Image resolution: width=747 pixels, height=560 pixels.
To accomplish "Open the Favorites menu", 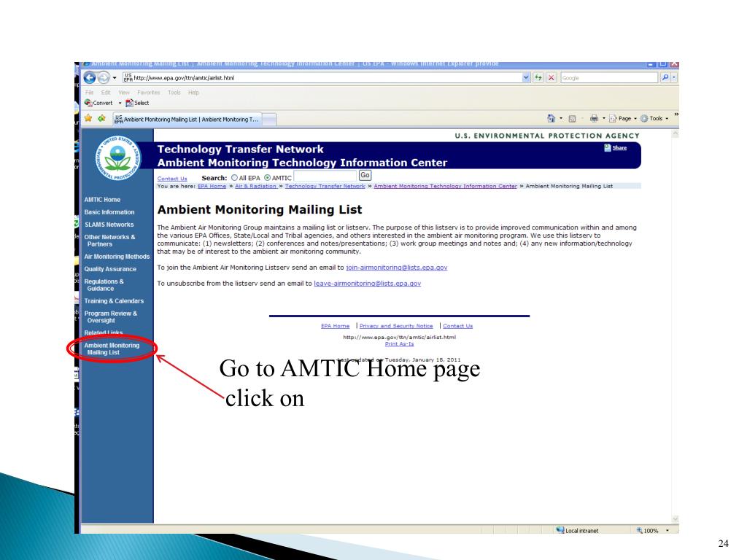I will click(x=149, y=93).
